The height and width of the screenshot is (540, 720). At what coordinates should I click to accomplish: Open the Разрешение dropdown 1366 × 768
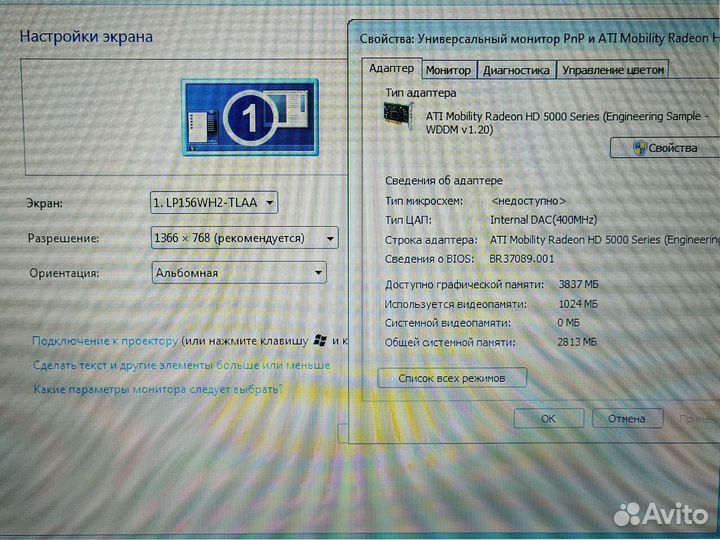tap(244, 238)
